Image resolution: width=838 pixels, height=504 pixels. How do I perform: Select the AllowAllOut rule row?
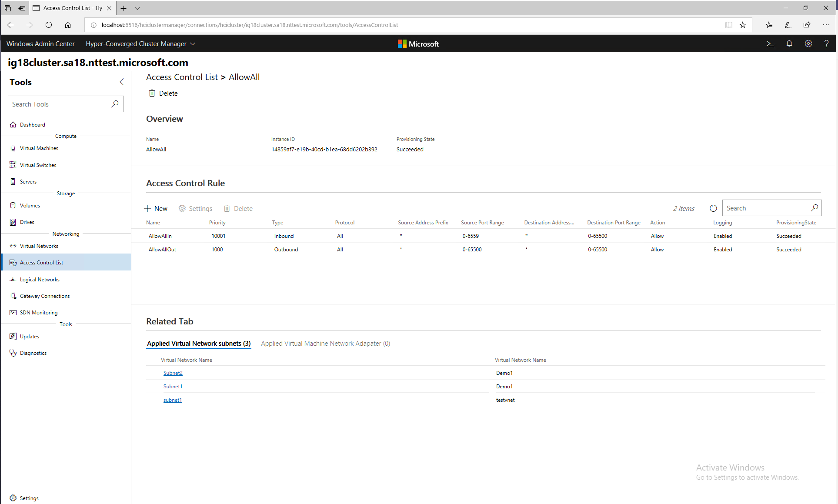click(484, 250)
